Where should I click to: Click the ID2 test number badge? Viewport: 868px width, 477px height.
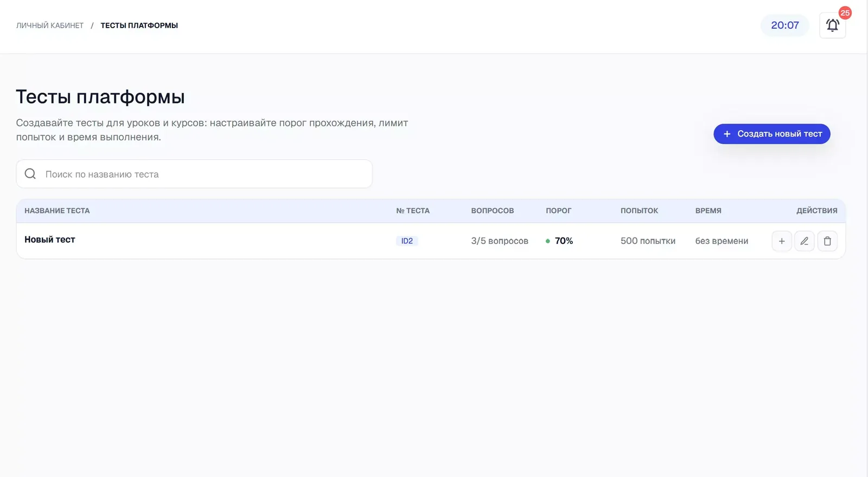click(x=407, y=241)
